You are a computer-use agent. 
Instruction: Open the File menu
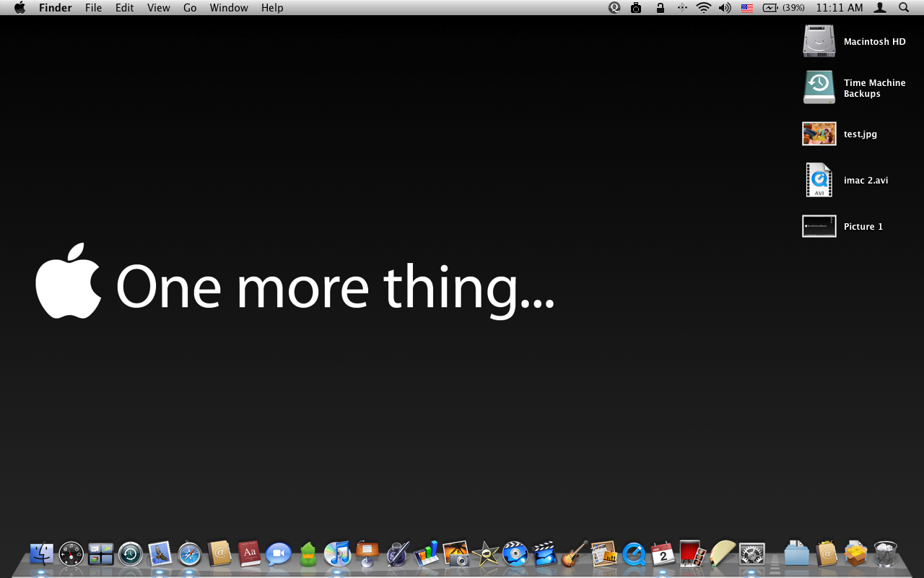(93, 8)
